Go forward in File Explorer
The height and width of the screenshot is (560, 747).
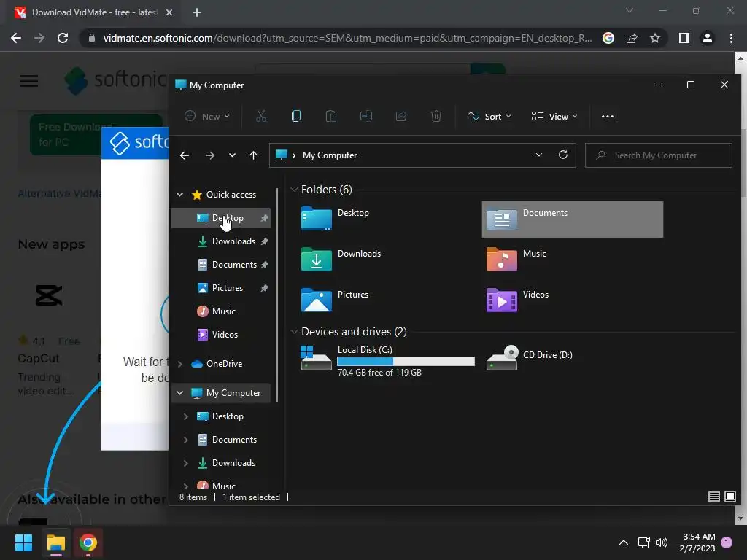(x=209, y=155)
